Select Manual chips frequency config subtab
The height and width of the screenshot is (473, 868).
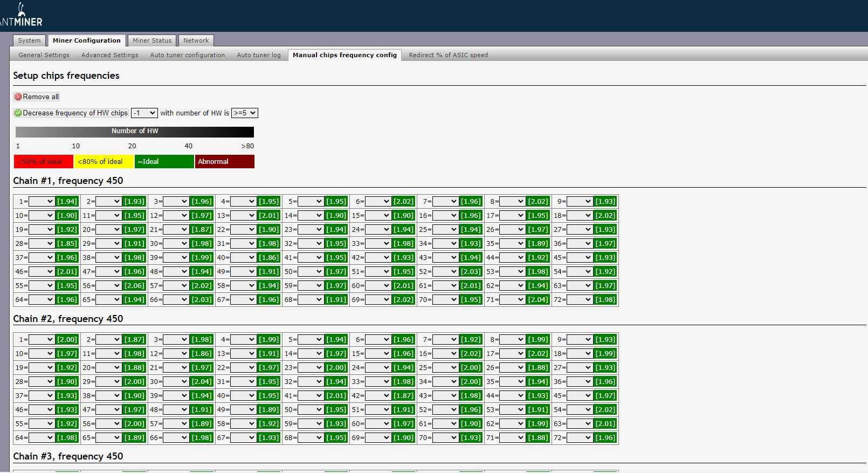345,55
